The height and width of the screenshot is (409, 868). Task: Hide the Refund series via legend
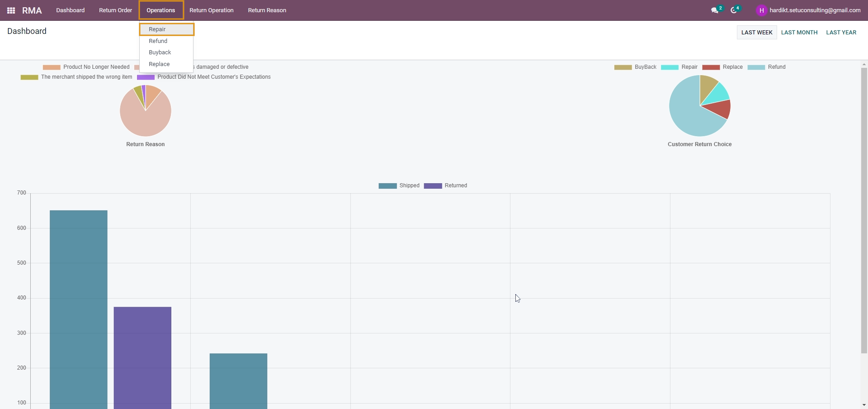pos(767,67)
